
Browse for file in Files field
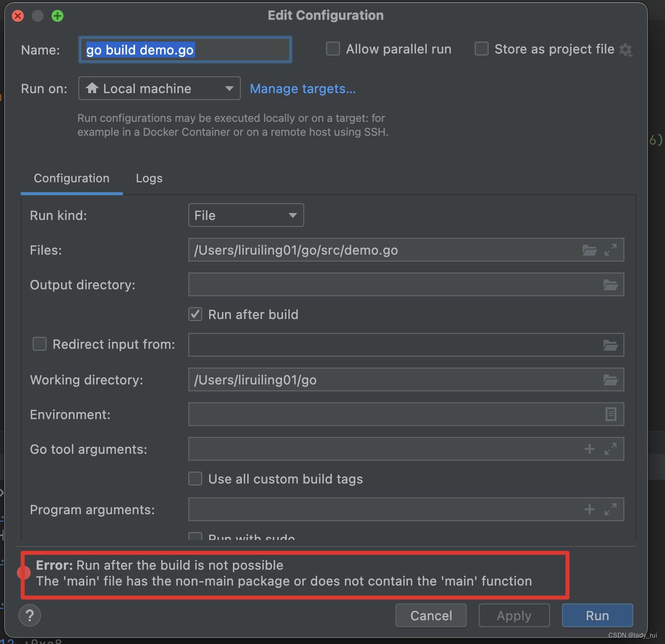[589, 250]
